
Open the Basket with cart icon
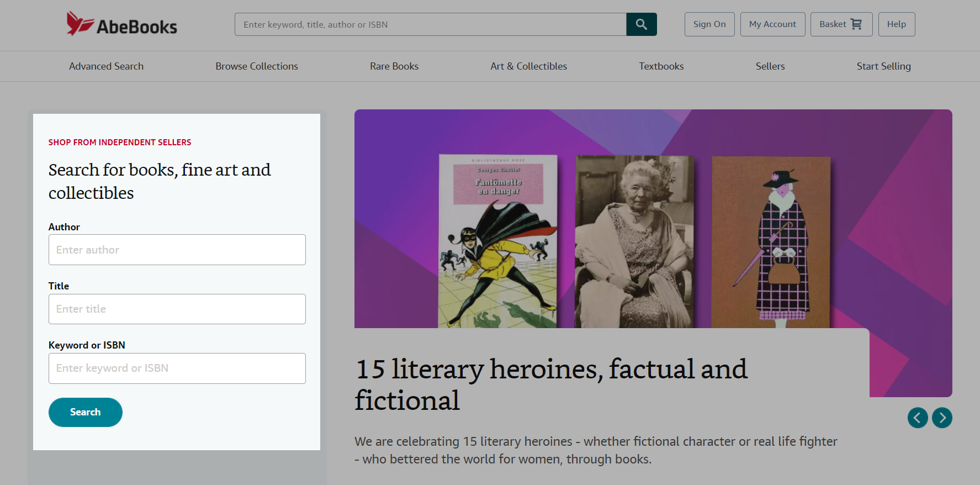pos(841,24)
